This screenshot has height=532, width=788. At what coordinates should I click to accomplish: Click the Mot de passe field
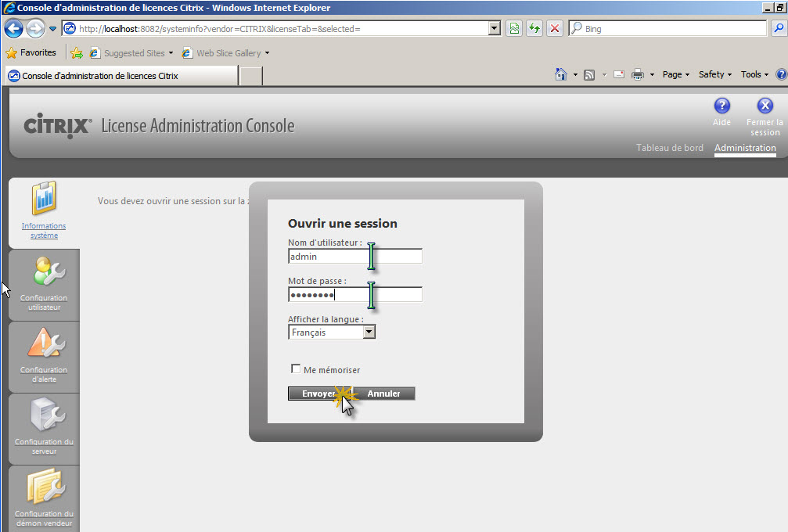tap(355, 294)
